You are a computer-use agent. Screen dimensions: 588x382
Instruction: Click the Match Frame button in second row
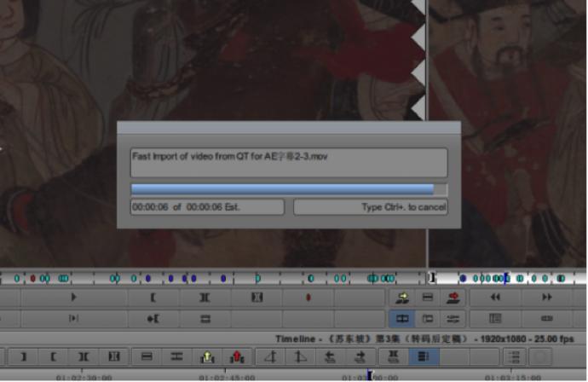click(x=205, y=319)
